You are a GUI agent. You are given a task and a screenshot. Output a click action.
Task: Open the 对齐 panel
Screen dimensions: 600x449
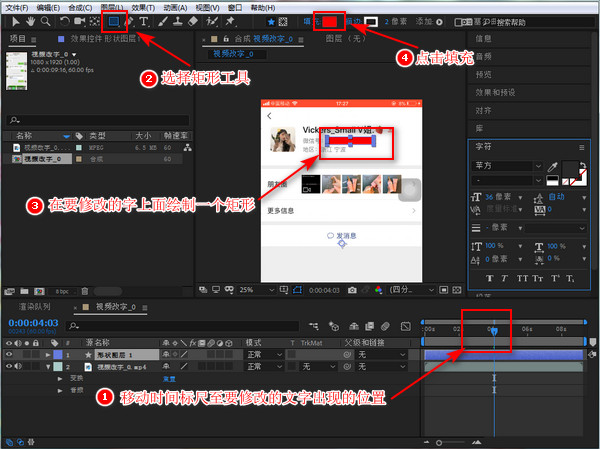(x=483, y=111)
